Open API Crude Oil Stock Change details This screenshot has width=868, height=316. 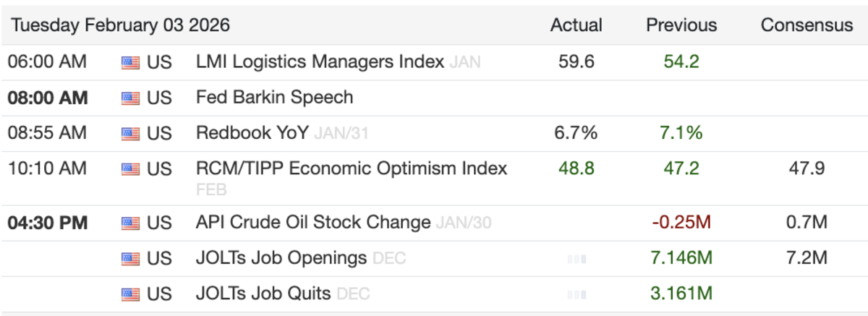313,223
